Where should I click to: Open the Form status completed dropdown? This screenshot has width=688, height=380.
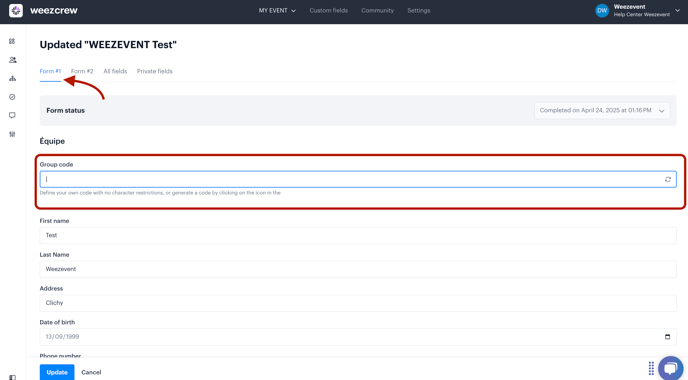602,111
